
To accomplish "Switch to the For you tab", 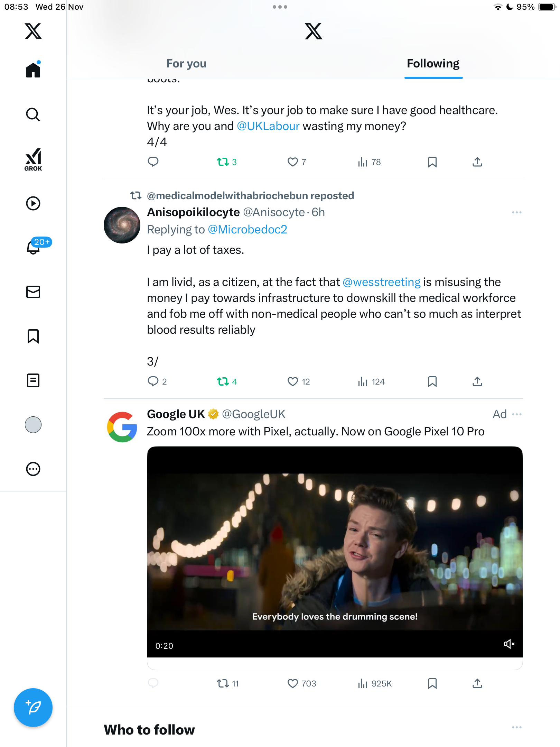I will [186, 64].
